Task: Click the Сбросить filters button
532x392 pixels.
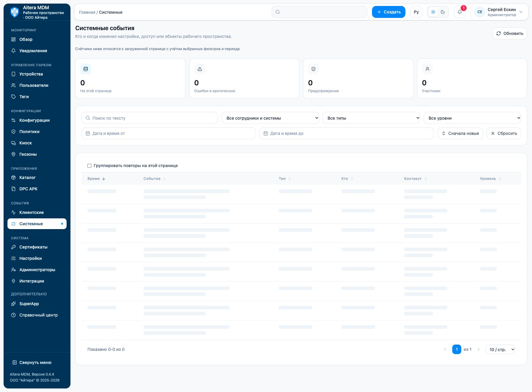Action: (504, 133)
